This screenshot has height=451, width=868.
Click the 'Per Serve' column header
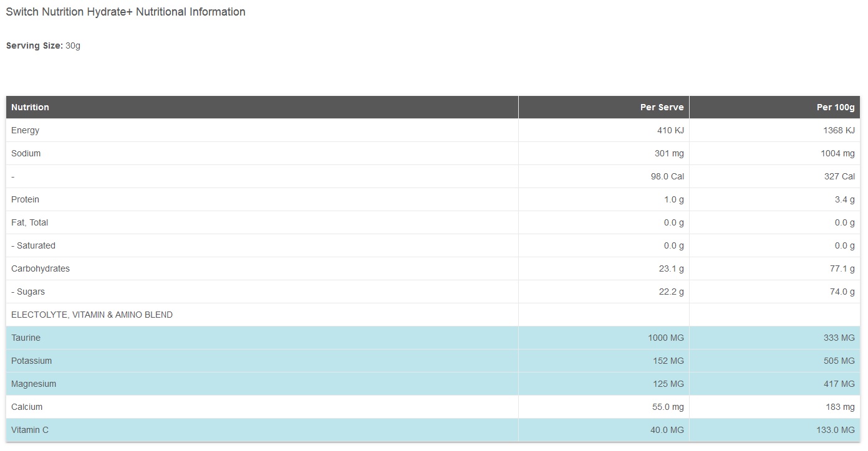pos(662,107)
